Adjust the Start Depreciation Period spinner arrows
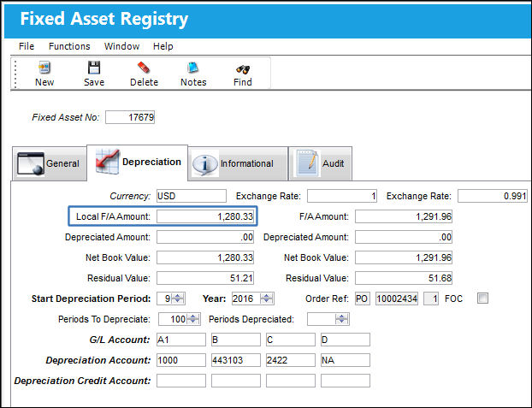This screenshot has width=532, height=408. point(177,299)
